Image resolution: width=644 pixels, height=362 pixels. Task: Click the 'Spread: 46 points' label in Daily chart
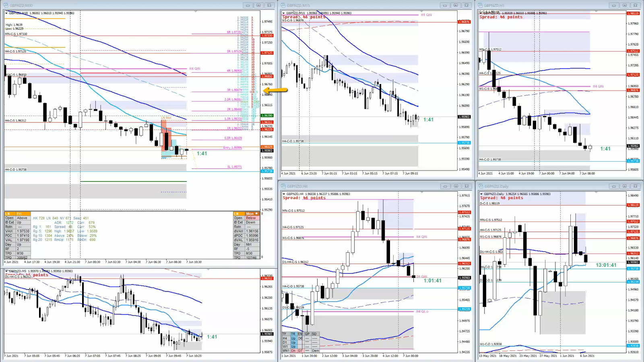[502, 198]
